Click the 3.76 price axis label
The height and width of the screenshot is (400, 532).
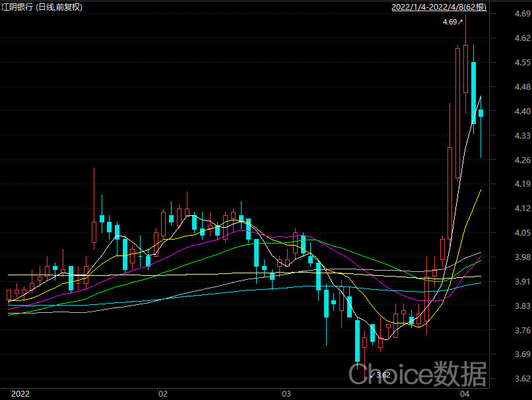coord(523,330)
